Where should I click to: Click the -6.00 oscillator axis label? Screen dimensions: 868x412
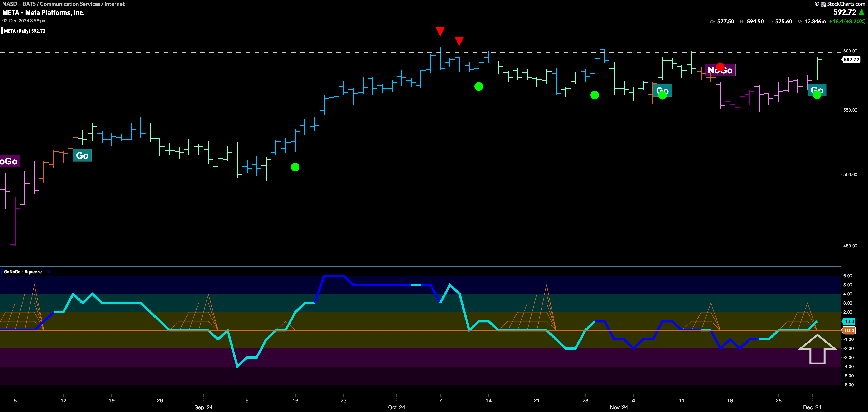click(x=848, y=385)
